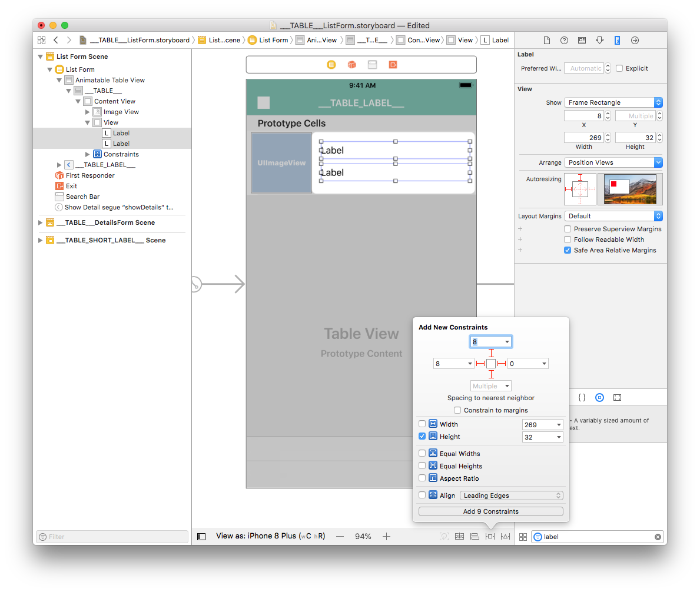Image resolution: width=700 pixels, height=592 pixels.
Task: Select Content View breadcrumb item
Action: click(419, 40)
